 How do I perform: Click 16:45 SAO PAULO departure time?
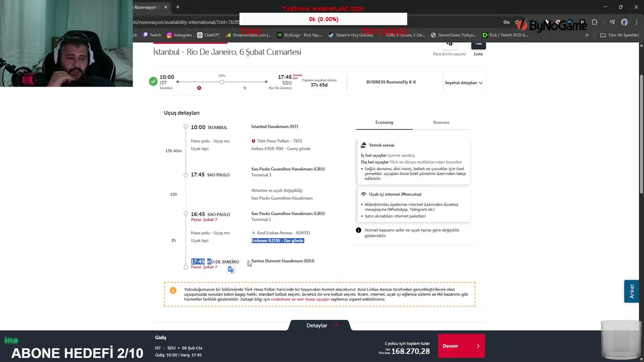click(210, 214)
